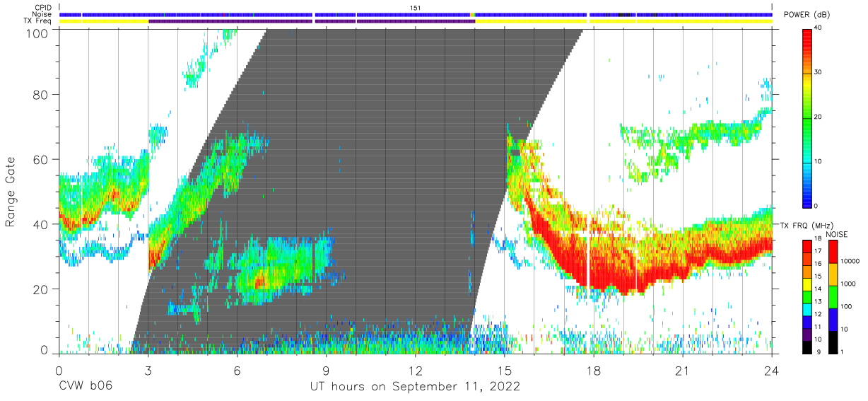
Task: Click the purple section of TX Freq strip
Action: point(311,21)
